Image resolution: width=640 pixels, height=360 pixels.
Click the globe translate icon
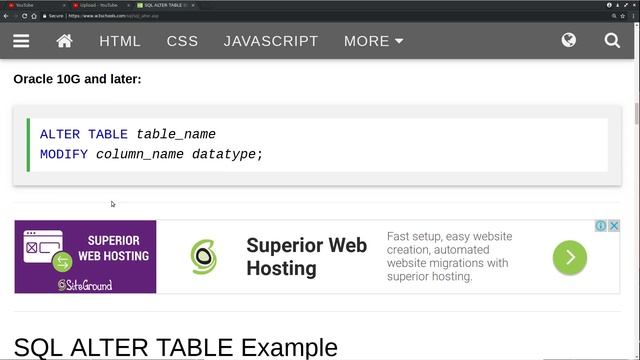point(569,40)
